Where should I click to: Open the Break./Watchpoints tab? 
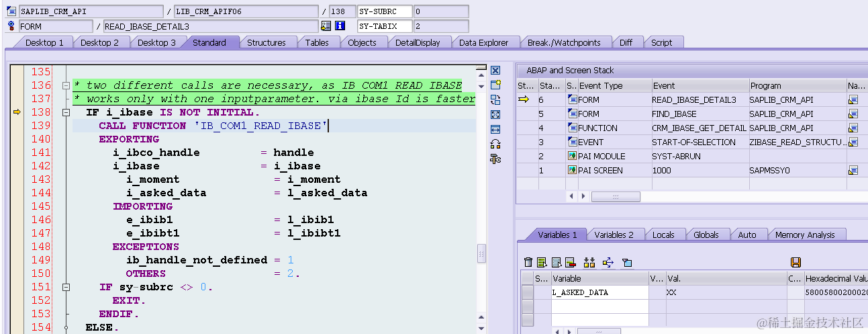click(x=564, y=42)
